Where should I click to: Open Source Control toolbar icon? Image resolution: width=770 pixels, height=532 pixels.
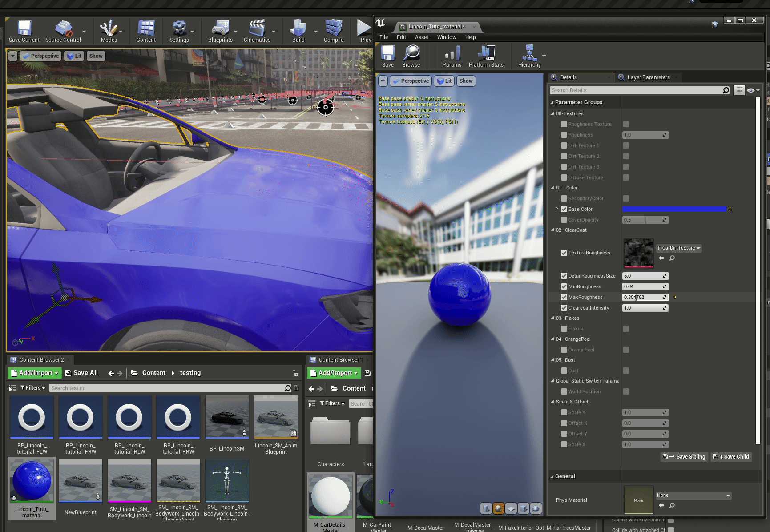pyautogui.click(x=63, y=31)
